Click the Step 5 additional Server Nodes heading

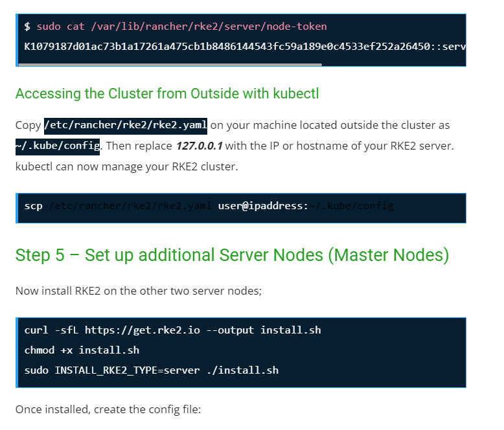232,255
